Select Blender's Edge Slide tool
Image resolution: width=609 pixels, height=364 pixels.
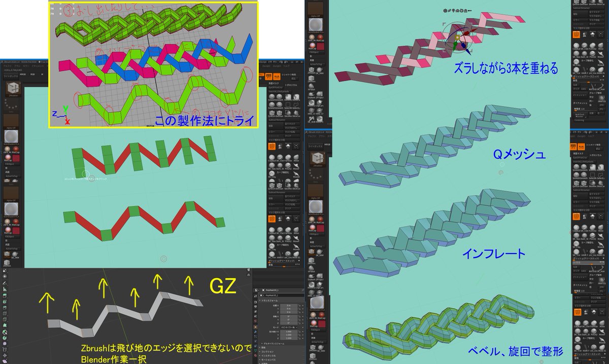pos(5,349)
